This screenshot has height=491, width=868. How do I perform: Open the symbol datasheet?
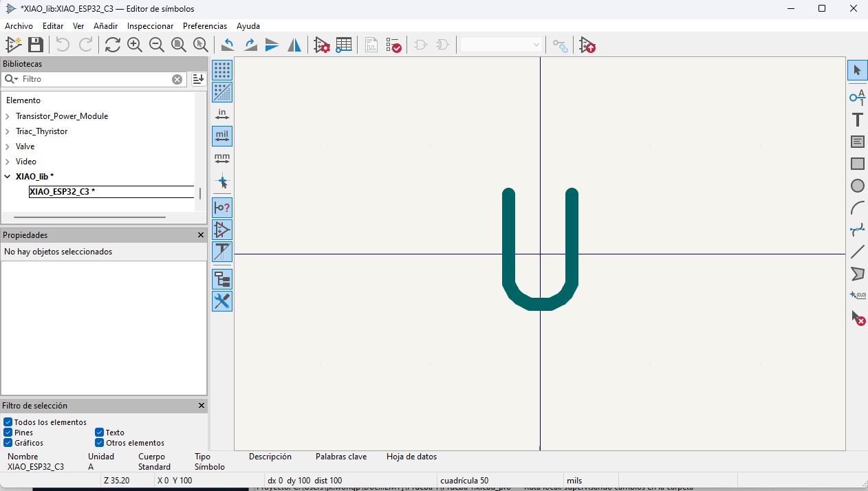tap(371, 45)
